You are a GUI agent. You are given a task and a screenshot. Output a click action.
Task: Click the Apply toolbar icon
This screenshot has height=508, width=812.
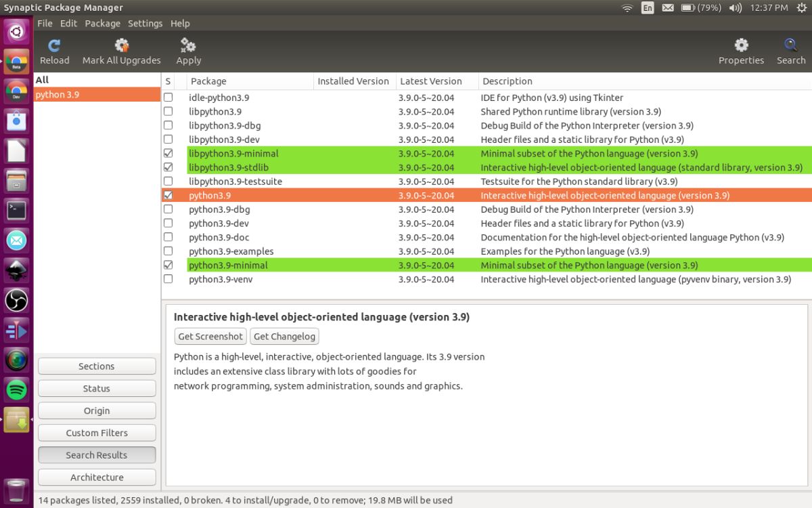click(188, 45)
